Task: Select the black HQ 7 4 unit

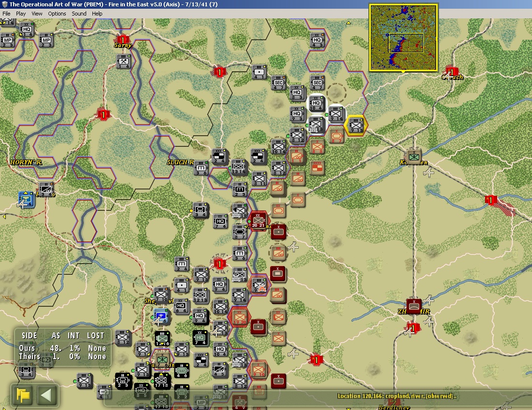Action: tap(200, 338)
